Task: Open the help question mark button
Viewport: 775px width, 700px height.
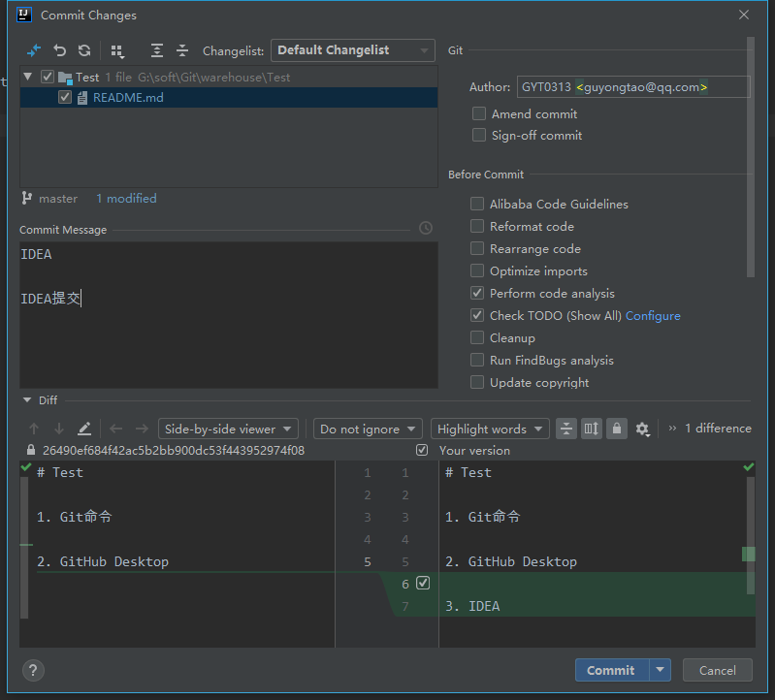Action: (33, 670)
